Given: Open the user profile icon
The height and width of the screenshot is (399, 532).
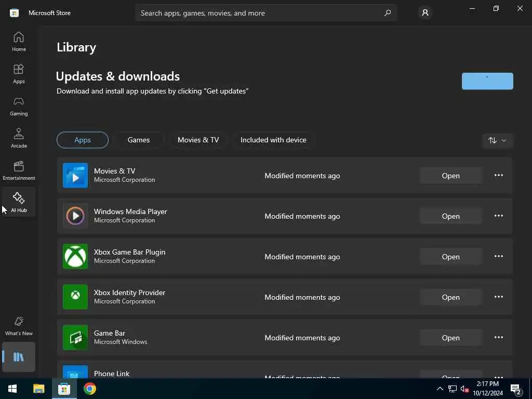Looking at the screenshot, I should coord(425,13).
